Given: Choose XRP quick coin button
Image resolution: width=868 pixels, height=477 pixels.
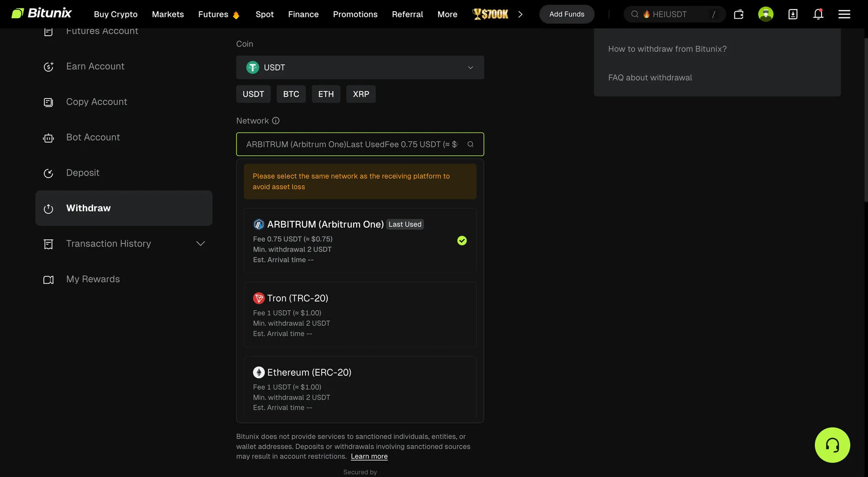Looking at the screenshot, I should 361,94.
